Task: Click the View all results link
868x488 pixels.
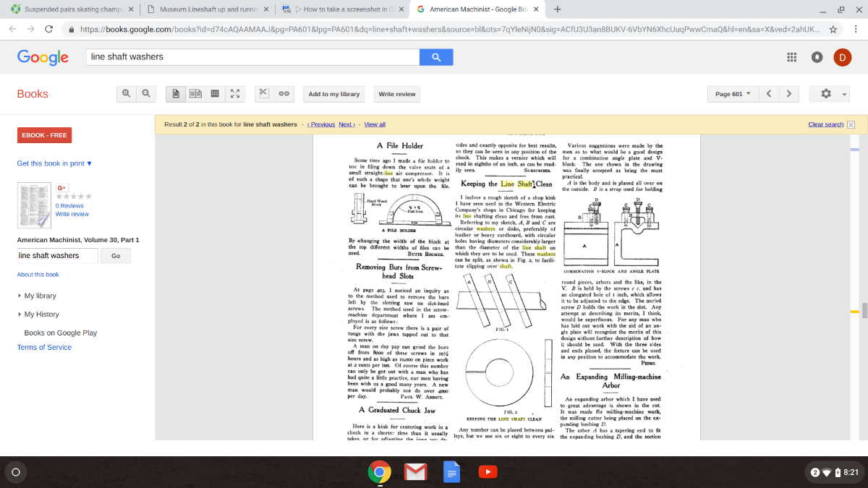Action: pos(375,124)
